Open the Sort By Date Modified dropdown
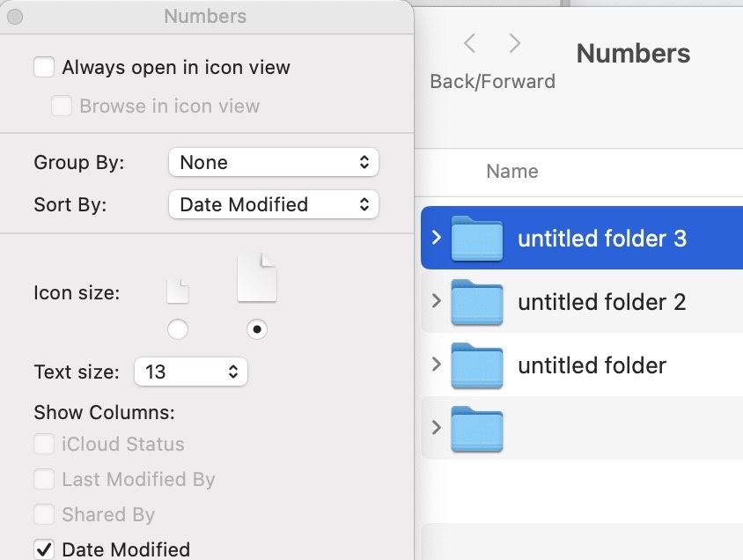Viewport: 743px width, 560px height. 274,204
